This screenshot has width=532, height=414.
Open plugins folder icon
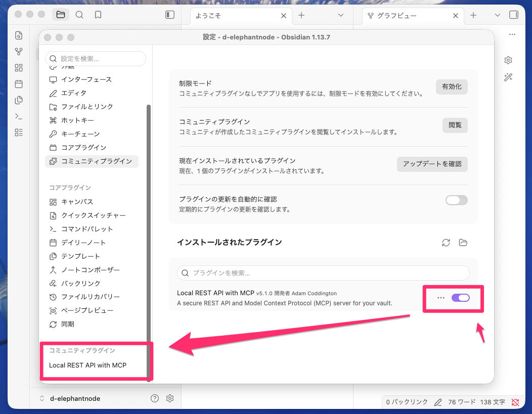point(463,243)
